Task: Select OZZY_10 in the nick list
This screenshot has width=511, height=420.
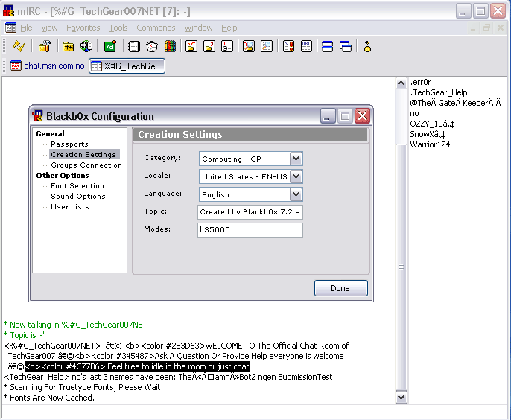Action: coord(432,124)
